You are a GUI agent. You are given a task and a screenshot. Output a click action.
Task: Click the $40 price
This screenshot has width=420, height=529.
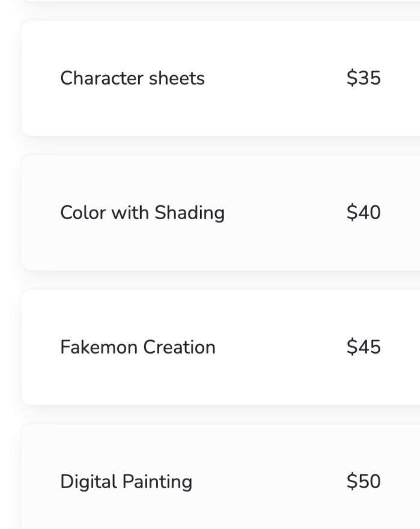coord(364,213)
